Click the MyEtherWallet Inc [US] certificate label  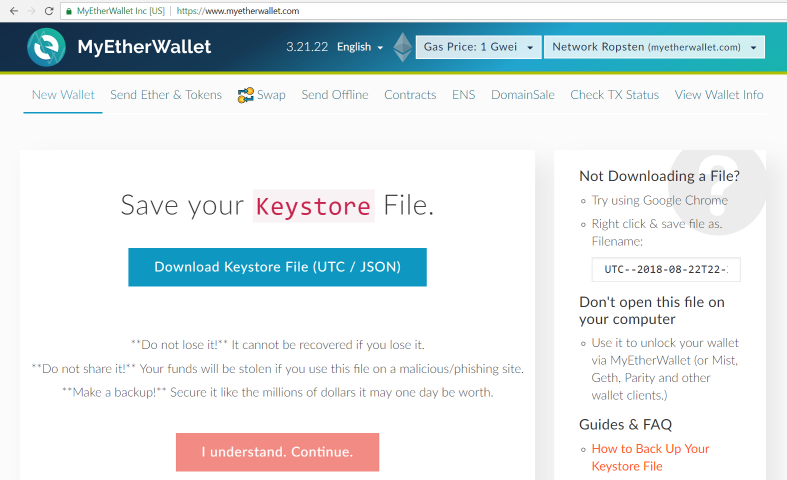[120, 11]
